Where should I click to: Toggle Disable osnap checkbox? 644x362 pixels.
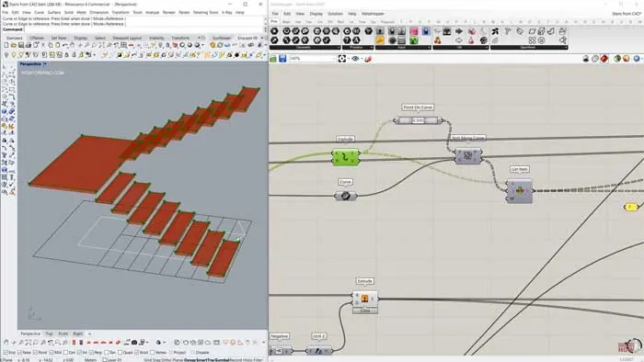(193, 353)
